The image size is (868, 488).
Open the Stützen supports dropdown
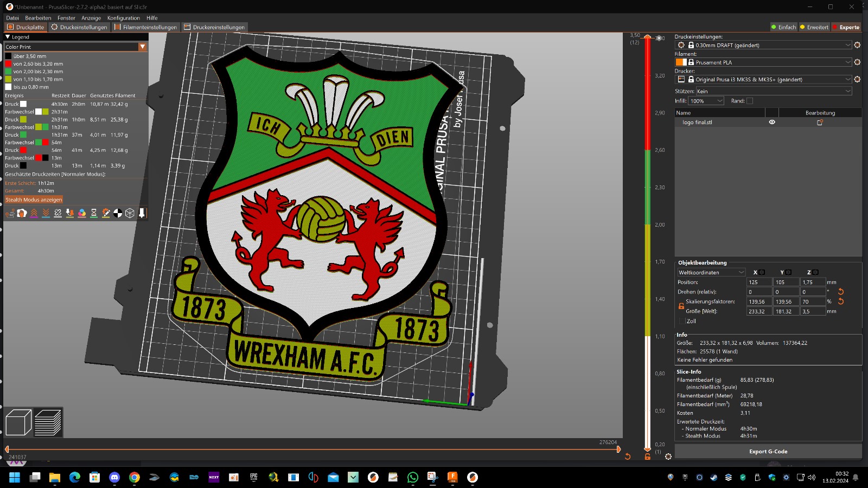point(774,91)
